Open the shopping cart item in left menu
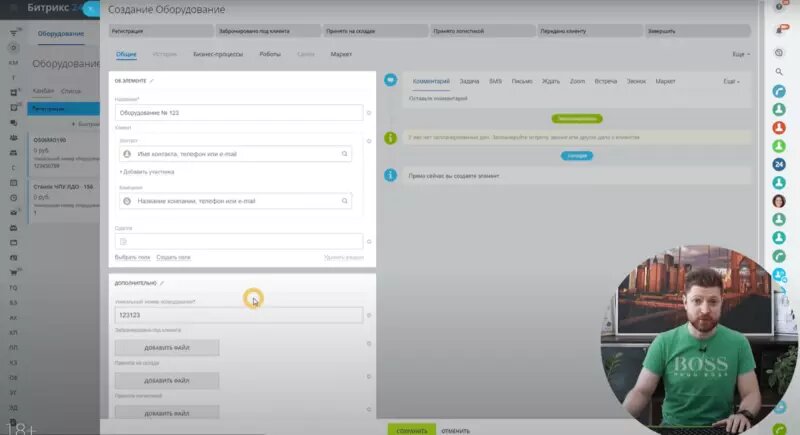This screenshot has height=435, width=800. (14, 272)
